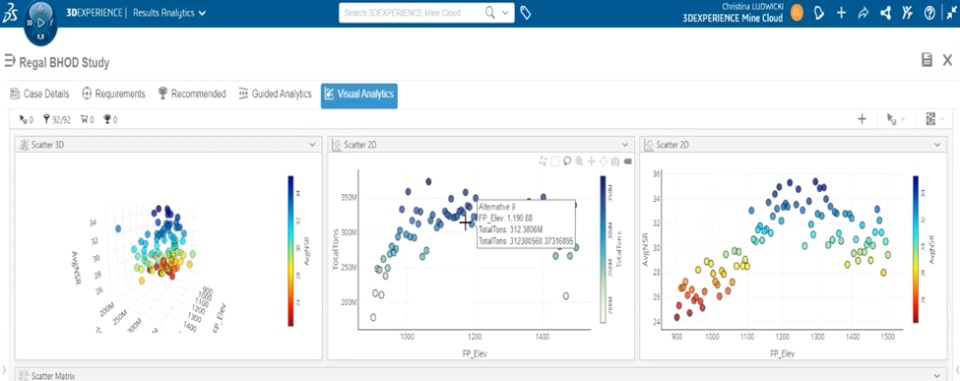The height and width of the screenshot is (381, 960).
Task: Switch to the Requirements tab
Action: point(113,94)
